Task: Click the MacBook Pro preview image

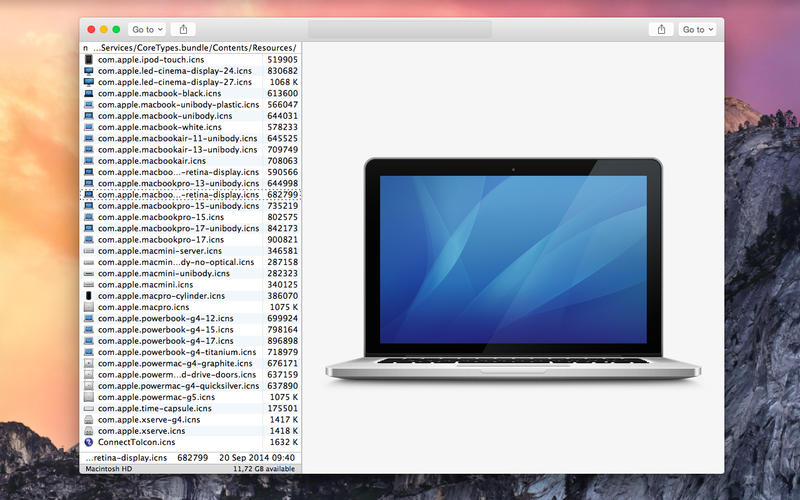Action: 513,269
